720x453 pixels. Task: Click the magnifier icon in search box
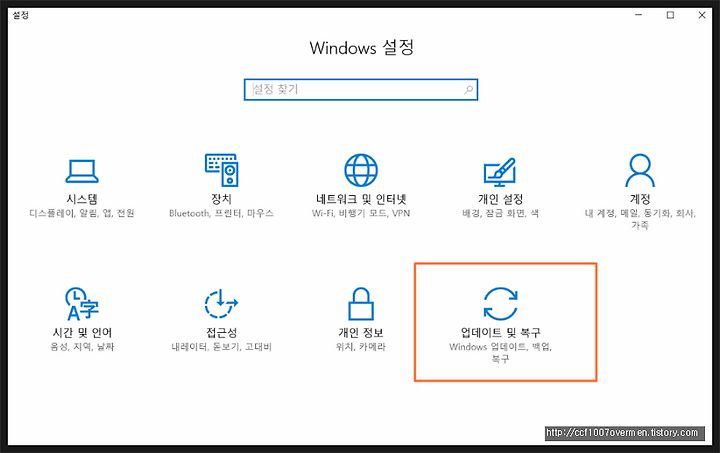tap(468, 89)
